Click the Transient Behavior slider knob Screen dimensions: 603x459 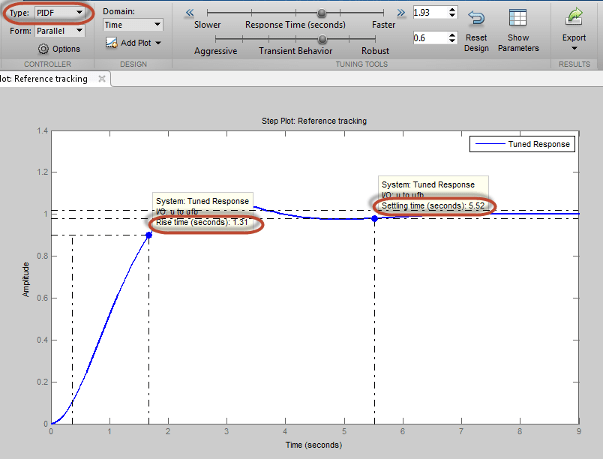coord(322,39)
